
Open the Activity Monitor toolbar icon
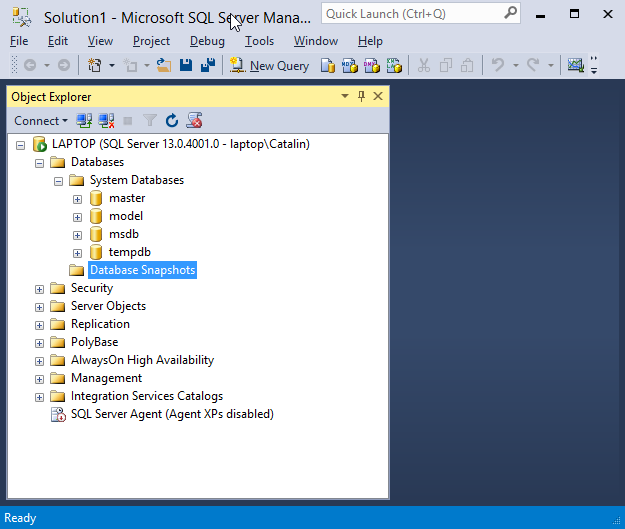point(576,65)
